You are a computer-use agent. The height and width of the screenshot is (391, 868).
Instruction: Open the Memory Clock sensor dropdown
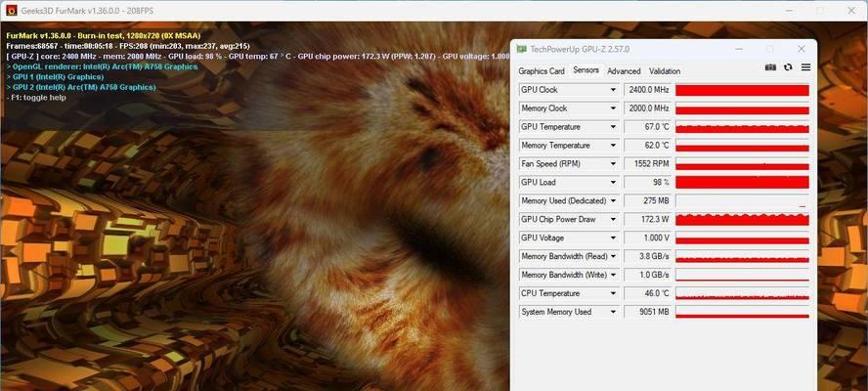click(613, 108)
